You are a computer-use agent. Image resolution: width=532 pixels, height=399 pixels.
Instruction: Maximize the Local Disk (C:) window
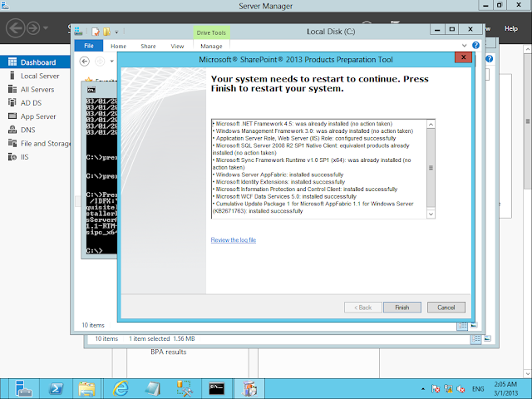(452, 30)
